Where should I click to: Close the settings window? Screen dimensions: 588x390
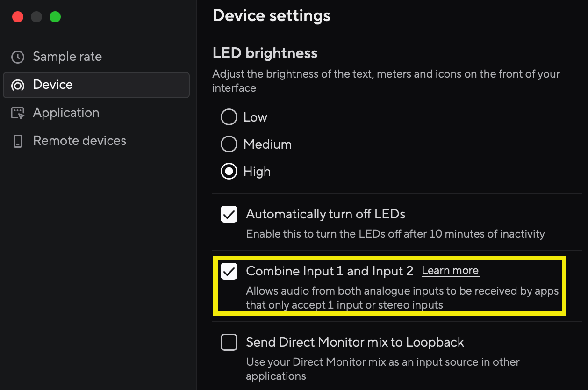point(18,17)
